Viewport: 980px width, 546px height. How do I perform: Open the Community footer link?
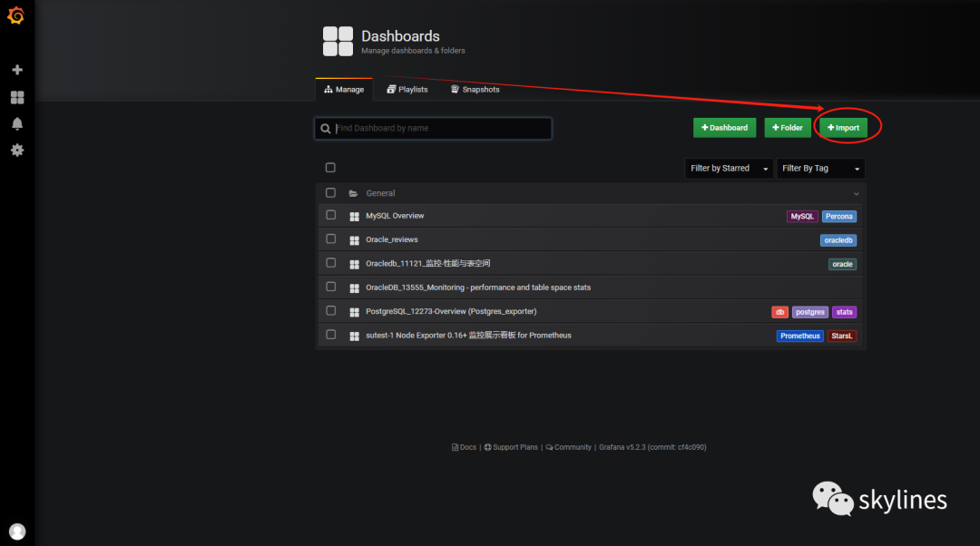coord(568,447)
